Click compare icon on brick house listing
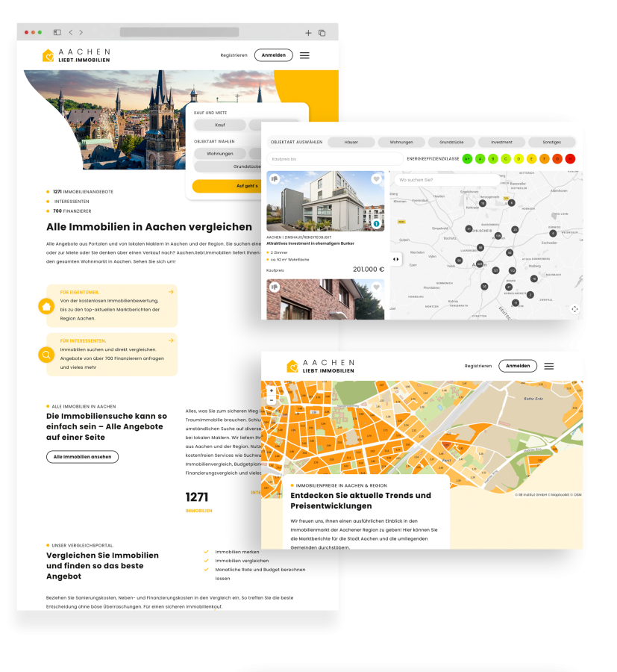This screenshot has height=672, width=617. coord(275,287)
